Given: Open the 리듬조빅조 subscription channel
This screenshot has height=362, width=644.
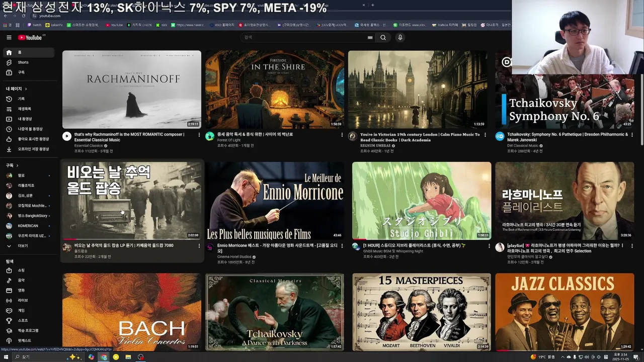Looking at the screenshot, I should pos(29,186).
